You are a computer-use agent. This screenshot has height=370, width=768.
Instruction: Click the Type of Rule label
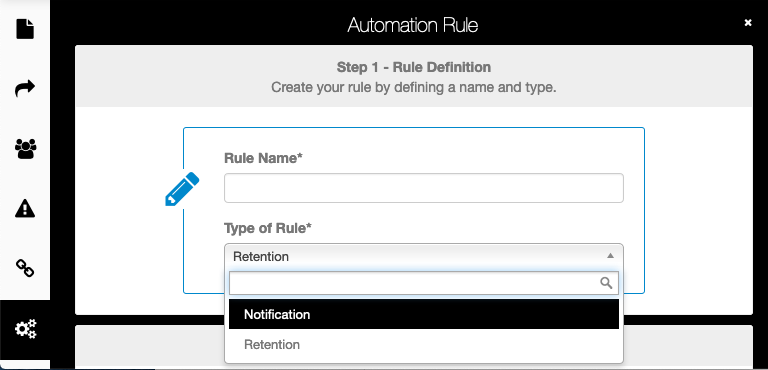[268, 228]
